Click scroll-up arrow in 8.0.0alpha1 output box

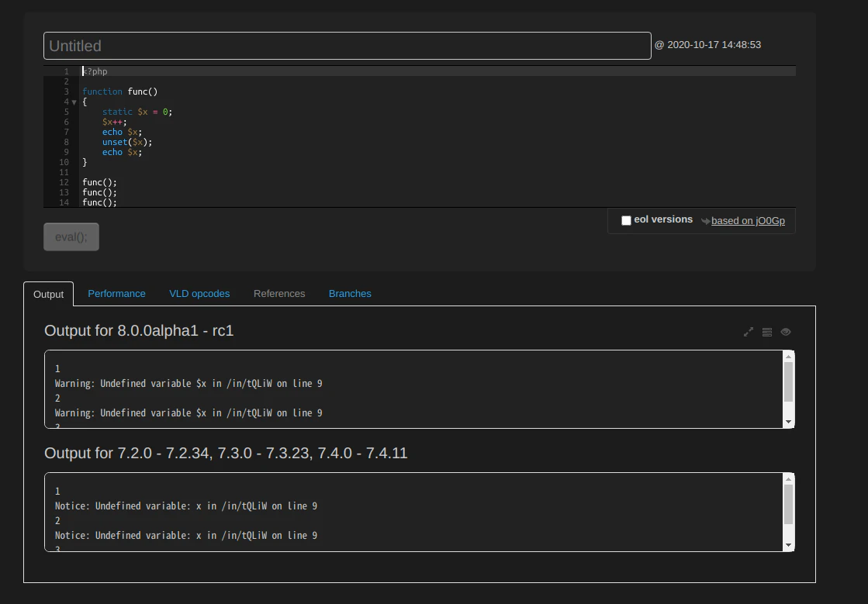click(x=789, y=357)
